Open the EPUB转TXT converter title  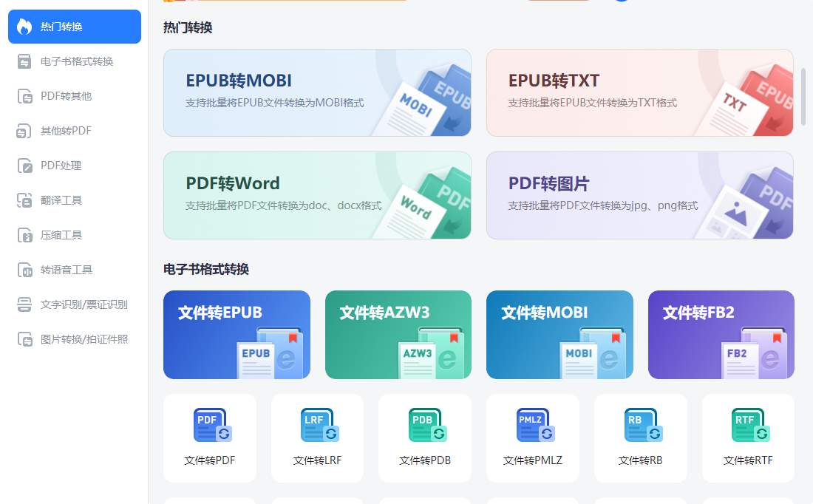pos(554,81)
